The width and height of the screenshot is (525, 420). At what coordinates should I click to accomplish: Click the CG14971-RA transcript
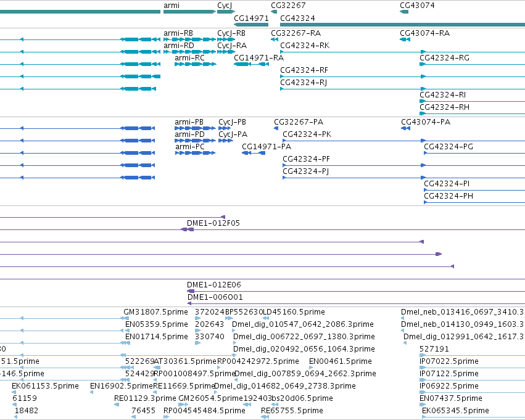(251, 64)
